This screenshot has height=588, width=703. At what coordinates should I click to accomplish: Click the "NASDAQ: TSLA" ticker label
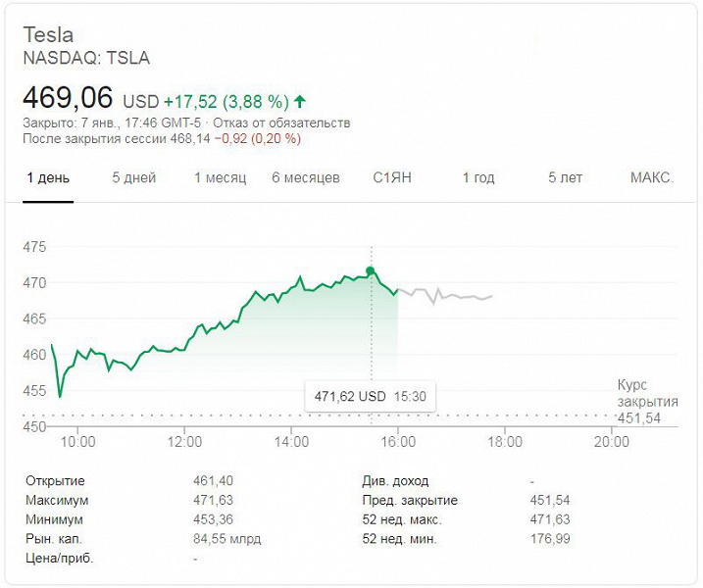86,58
